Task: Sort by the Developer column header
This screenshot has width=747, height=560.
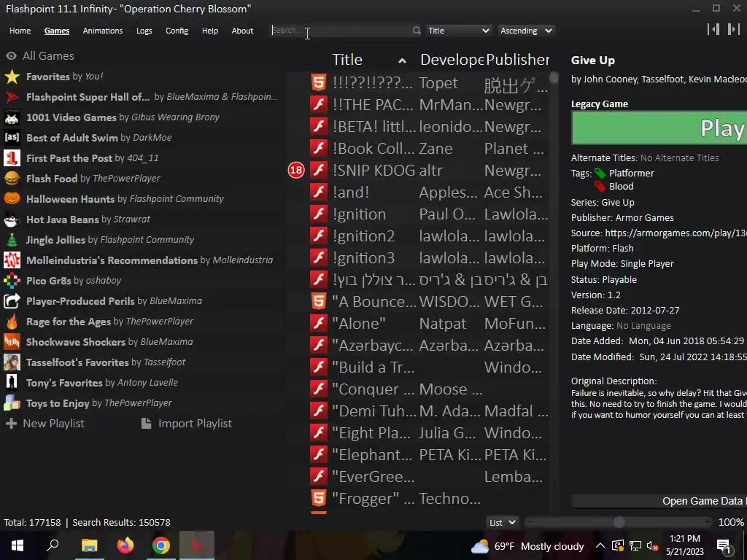Action: (x=452, y=60)
